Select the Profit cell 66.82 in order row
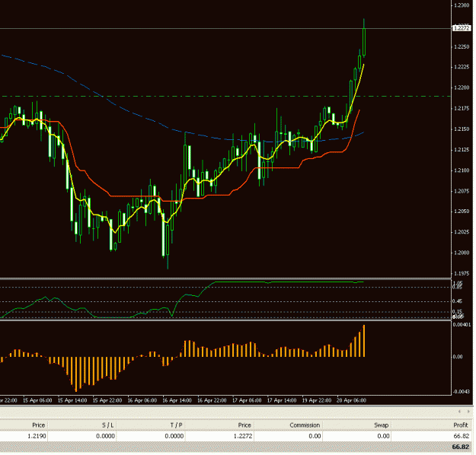476x455 pixels. pyautogui.click(x=462, y=436)
